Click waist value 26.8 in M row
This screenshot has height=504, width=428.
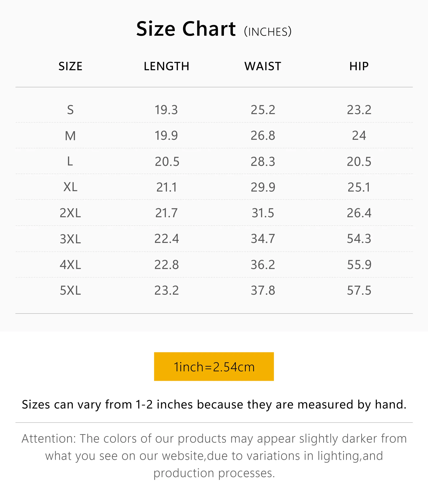tap(263, 136)
